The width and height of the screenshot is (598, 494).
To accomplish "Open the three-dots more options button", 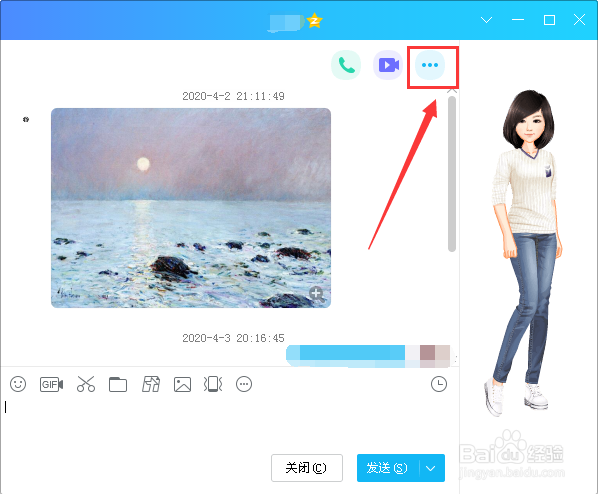I will pos(430,65).
